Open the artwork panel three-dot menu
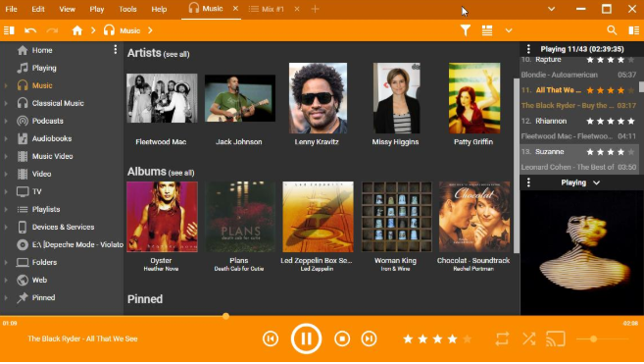The width and height of the screenshot is (644, 364). coord(528,182)
